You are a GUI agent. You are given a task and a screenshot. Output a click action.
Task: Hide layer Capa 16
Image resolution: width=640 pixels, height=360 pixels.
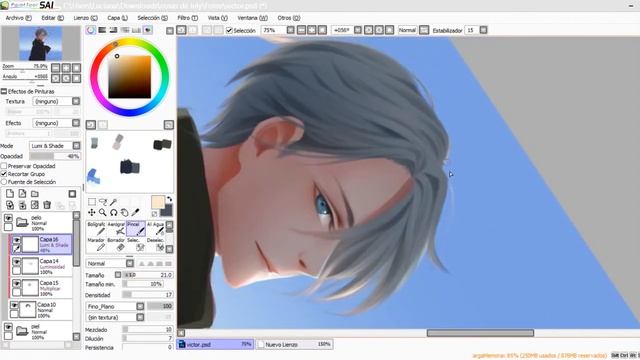(x=16, y=240)
